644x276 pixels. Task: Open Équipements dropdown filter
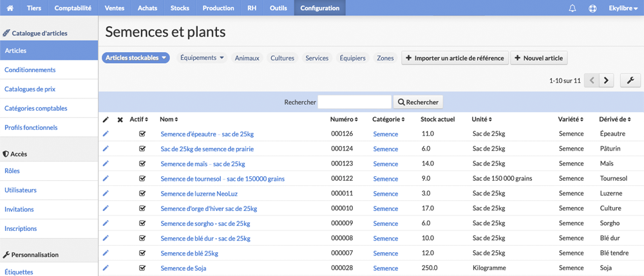[202, 58]
